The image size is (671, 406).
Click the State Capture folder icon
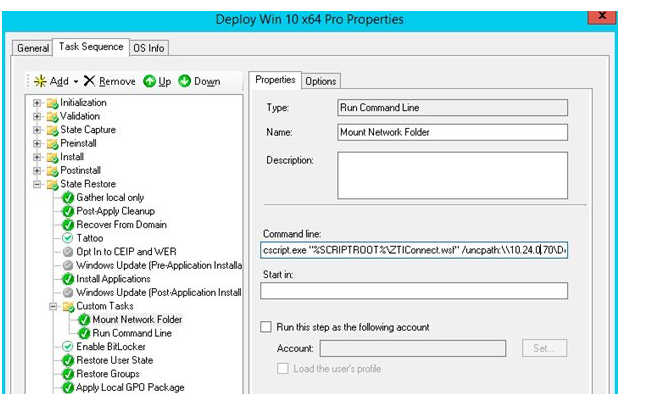click(x=52, y=130)
